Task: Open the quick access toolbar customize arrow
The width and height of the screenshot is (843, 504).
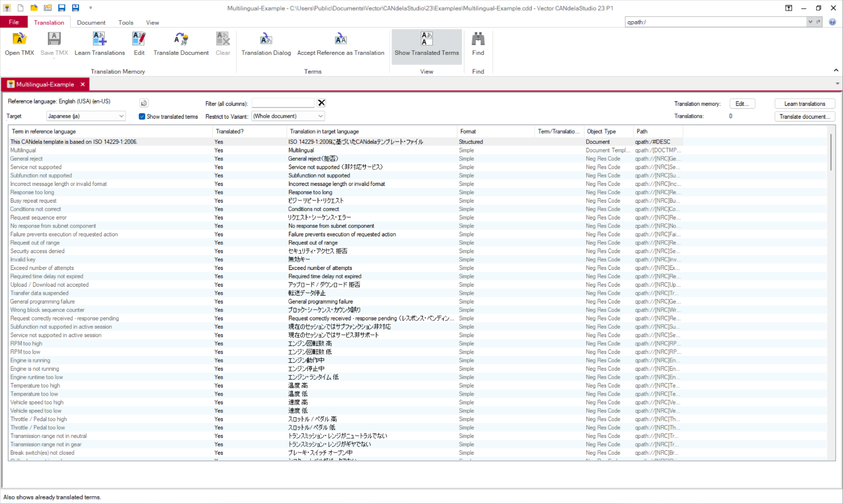Action: 90,8
